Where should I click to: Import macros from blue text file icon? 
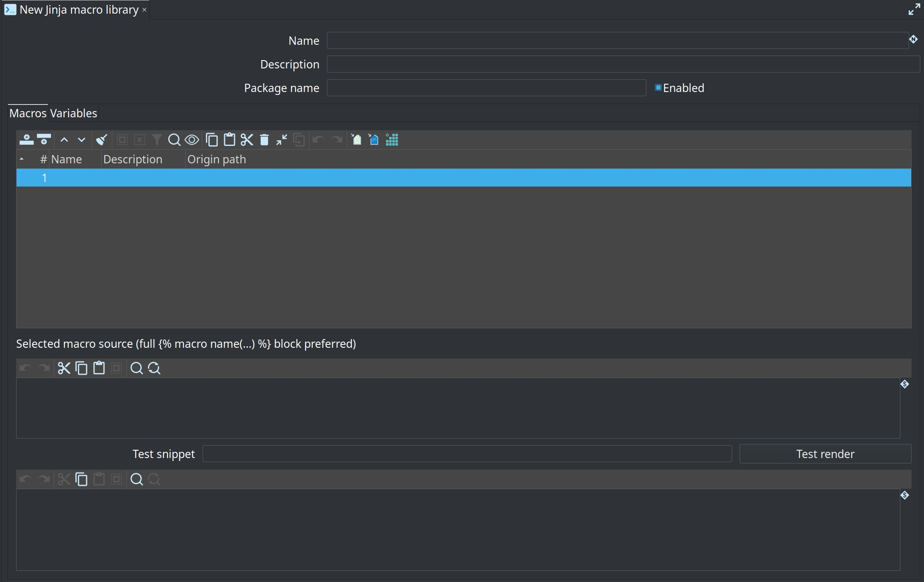(x=374, y=140)
